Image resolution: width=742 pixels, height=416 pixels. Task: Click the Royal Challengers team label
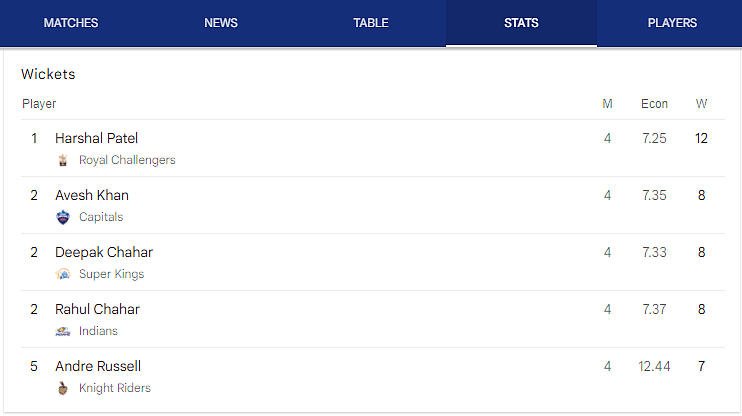tap(127, 160)
